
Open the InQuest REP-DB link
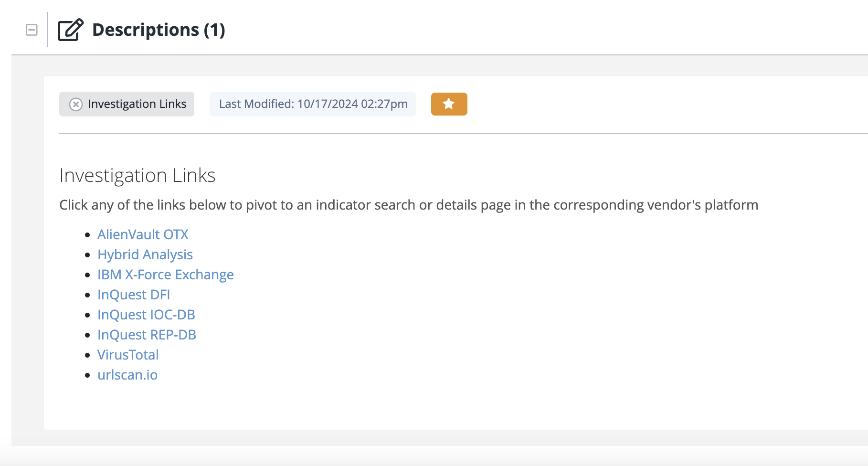[x=147, y=335]
